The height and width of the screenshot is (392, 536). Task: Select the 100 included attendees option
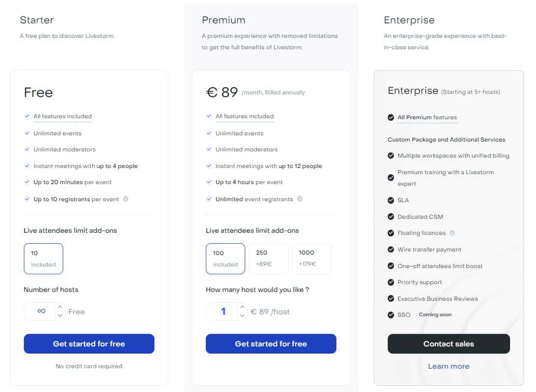tap(225, 258)
